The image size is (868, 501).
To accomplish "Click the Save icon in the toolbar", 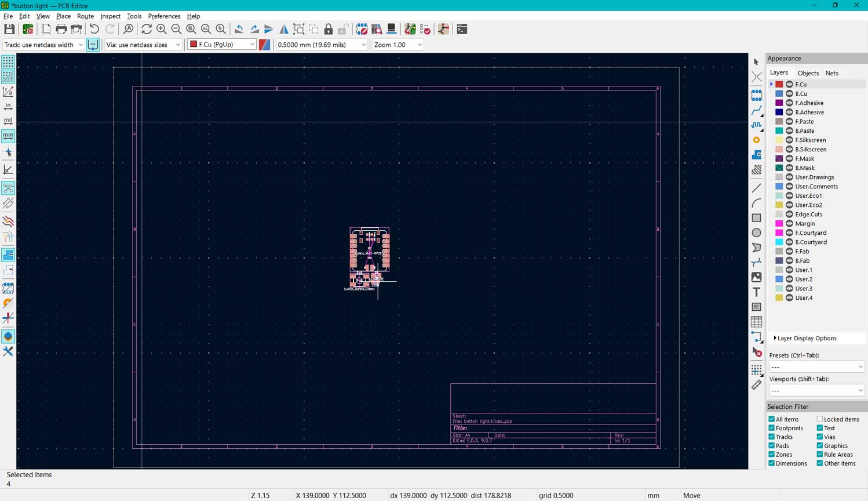I will pyautogui.click(x=9, y=29).
